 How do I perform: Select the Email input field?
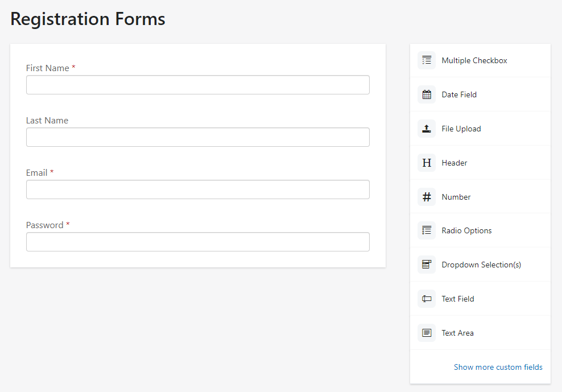(x=197, y=189)
